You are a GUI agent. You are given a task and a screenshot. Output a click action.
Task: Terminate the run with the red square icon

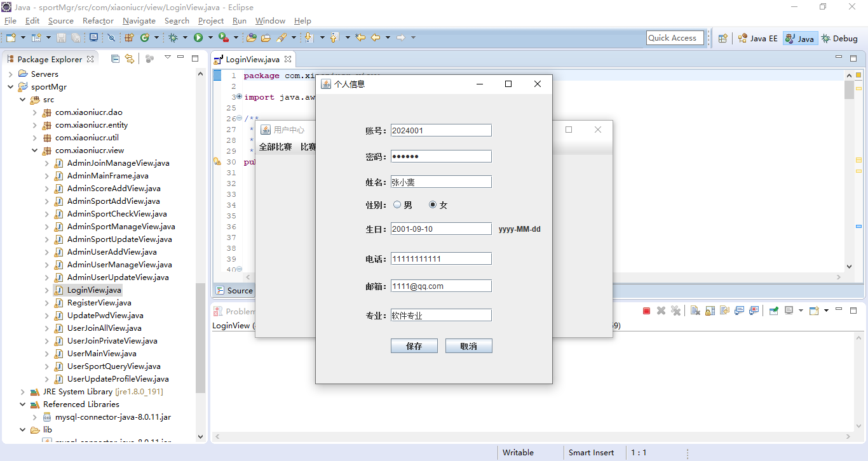tap(646, 311)
